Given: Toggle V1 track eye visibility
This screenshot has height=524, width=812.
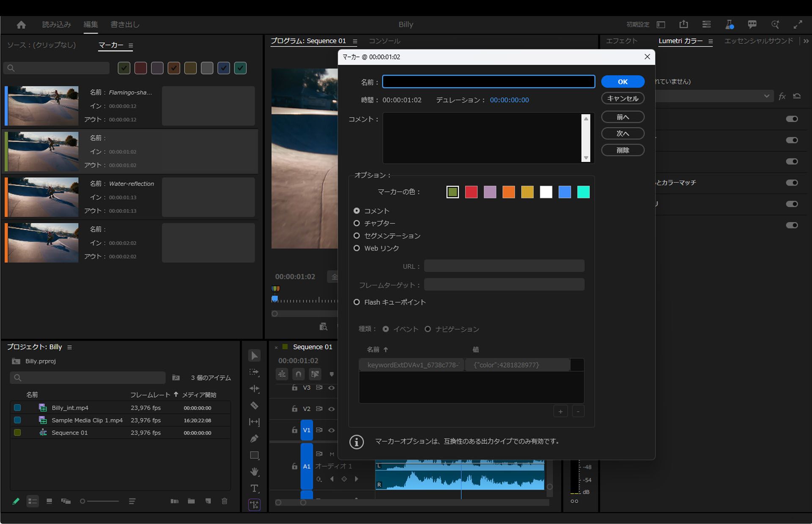Looking at the screenshot, I should point(332,430).
